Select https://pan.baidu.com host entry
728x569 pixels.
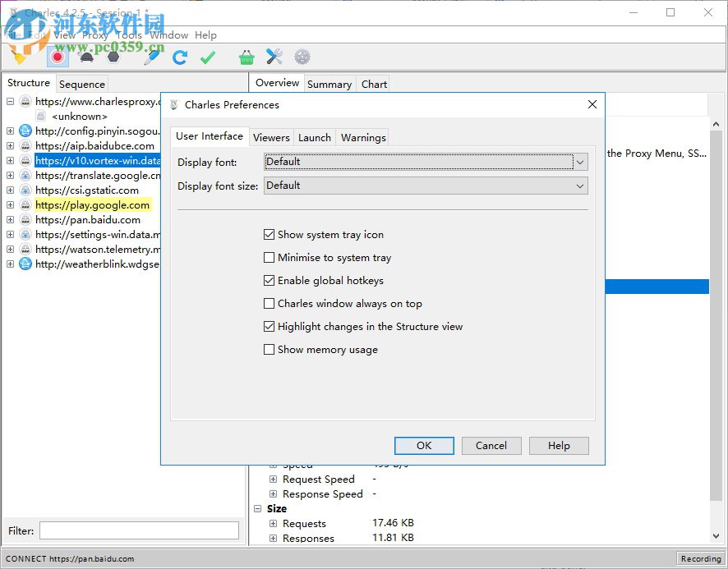(88, 219)
